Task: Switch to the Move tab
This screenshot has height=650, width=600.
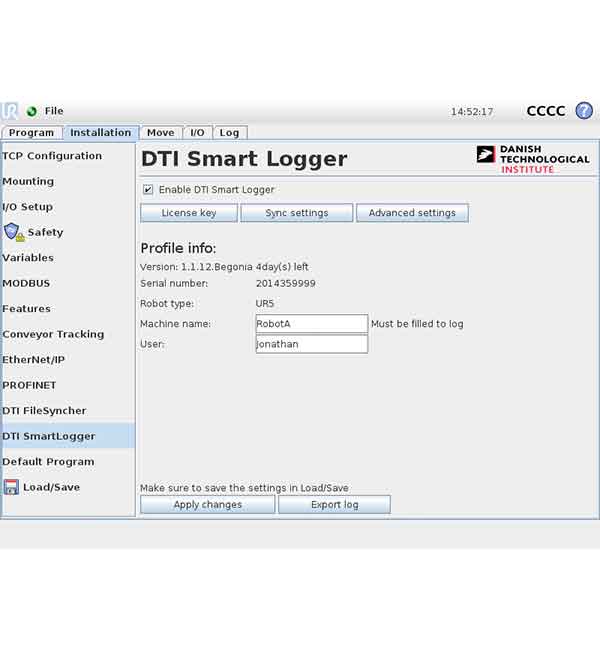Action: coord(161,133)
